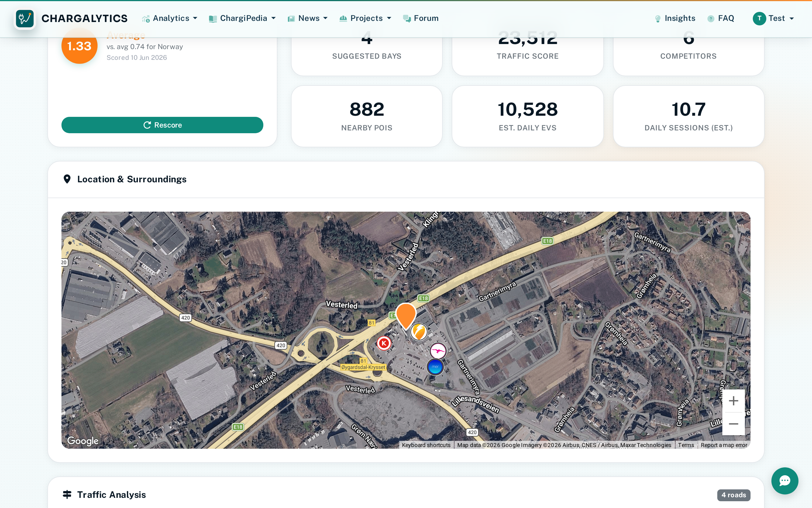The height and width of the screenshot is (508, 812).
Task: Click the Rescore button
Action: 162,125
